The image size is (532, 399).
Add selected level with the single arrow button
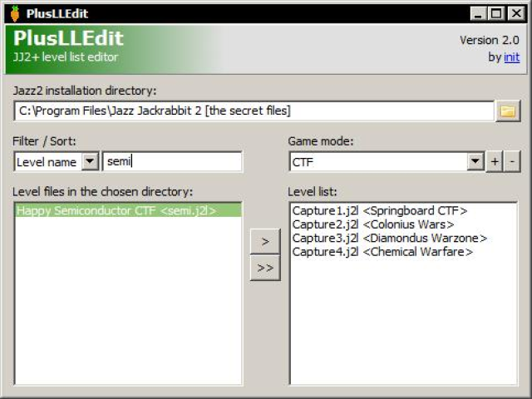tap(265, 241)
